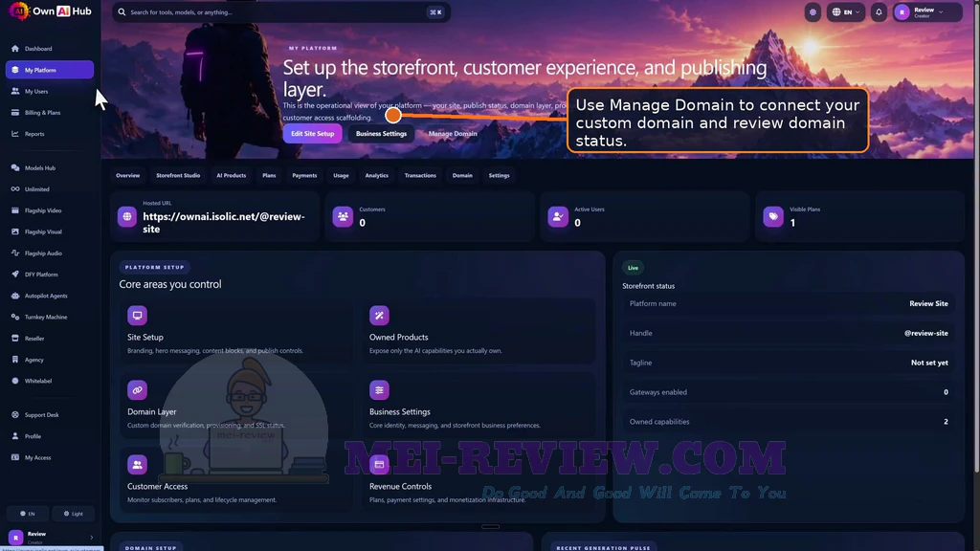Open Turnkey Machine in sidebar

pyautogui.click(x=50, y=317)
